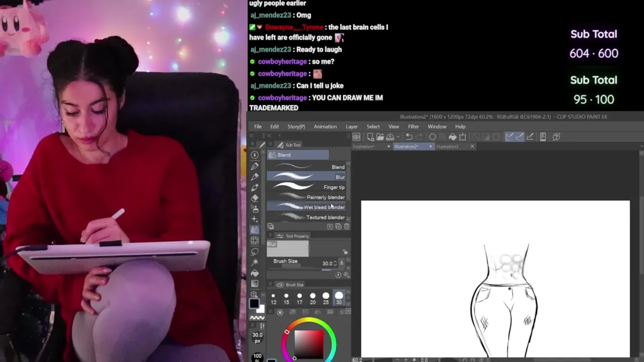
Task: Open Sub Tool panel hamburger menu
Action: 271,145
